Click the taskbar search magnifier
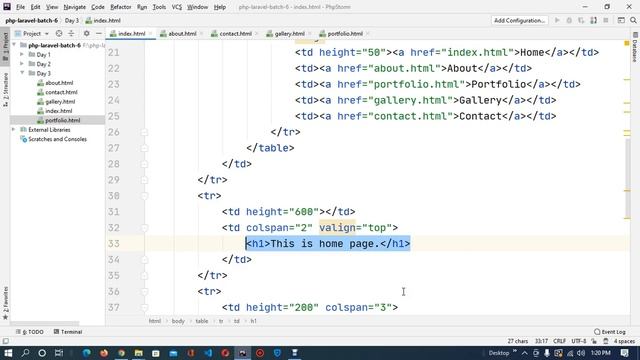 25,353
